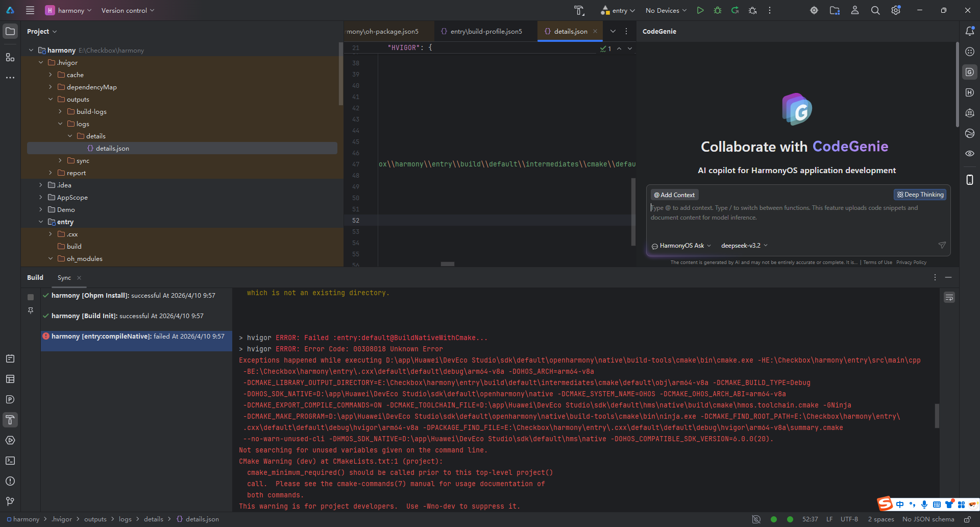Open the Notifications bell icon
980x527 pixels.
970,31
